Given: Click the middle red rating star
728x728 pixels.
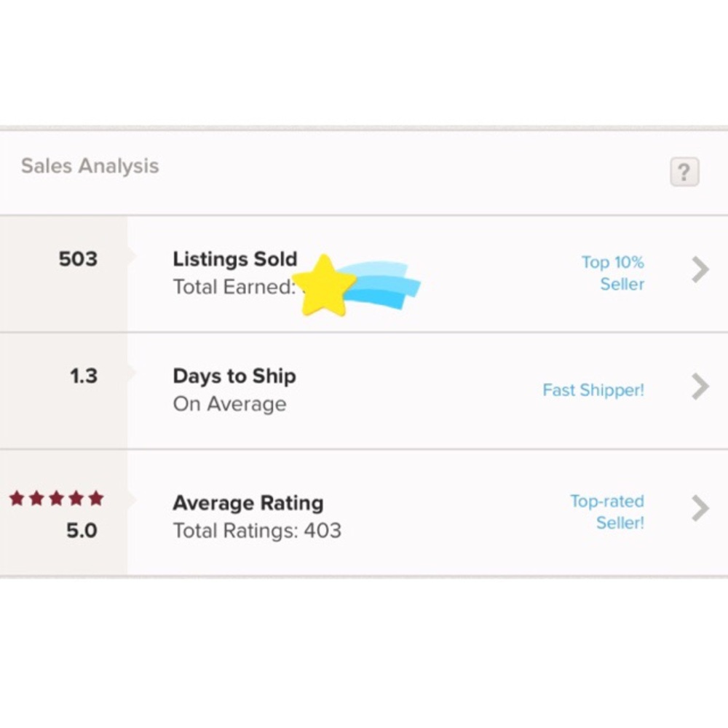Looking at the screenshot, I should [x=56, y=499].
